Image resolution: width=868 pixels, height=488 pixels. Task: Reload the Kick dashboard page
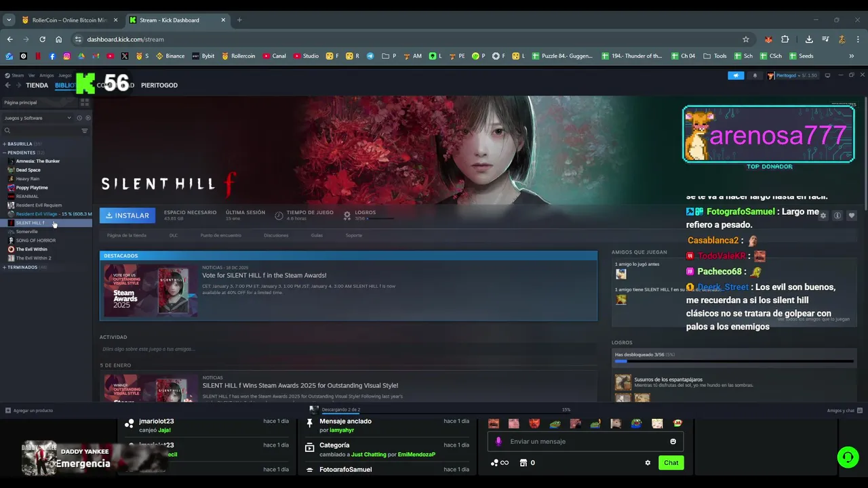pos(42,39)
